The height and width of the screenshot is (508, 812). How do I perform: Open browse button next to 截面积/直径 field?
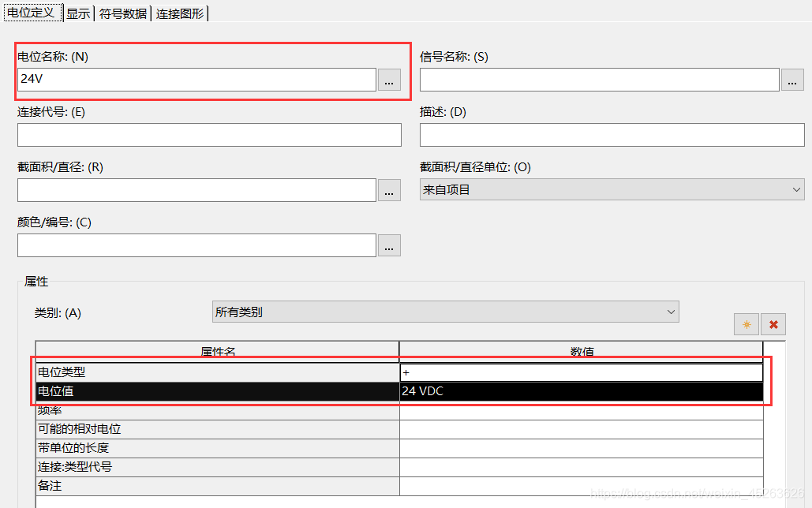coord(389,190)
